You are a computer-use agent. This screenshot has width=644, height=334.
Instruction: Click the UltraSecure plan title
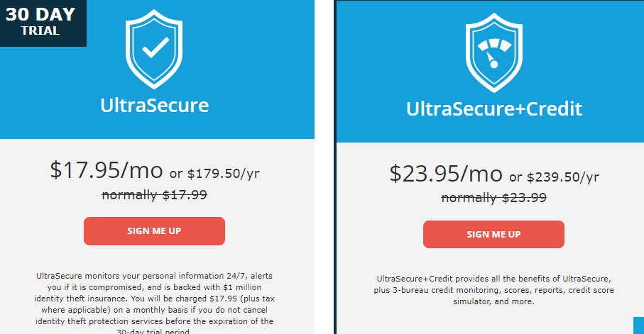pos(154,106)
